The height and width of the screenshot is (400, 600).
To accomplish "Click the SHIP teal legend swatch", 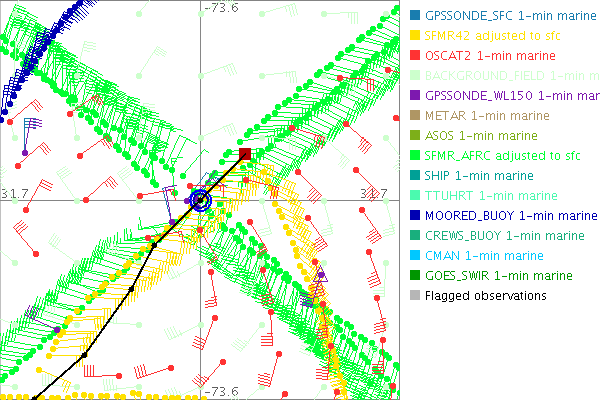I will 414,176.
